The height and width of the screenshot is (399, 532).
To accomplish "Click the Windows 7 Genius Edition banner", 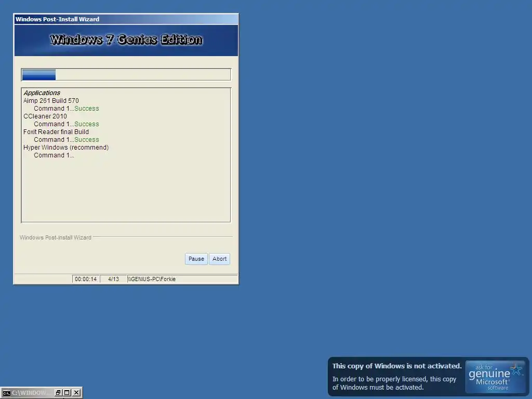I will pyautogui.click(x=126, y=40).
